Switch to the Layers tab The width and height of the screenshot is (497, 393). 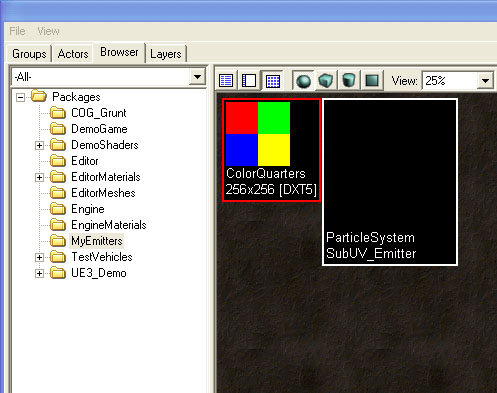click(166, 54)
